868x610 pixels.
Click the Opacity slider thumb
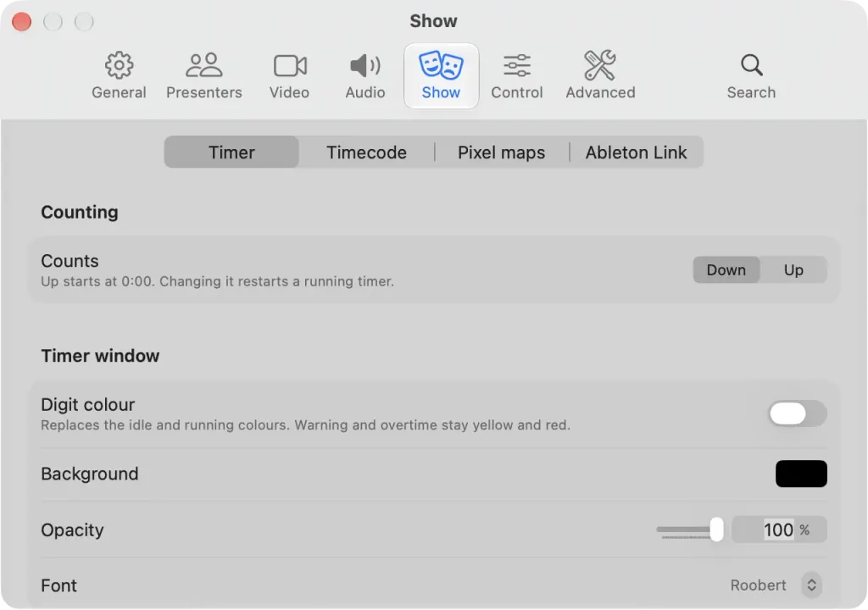[716, 530]
